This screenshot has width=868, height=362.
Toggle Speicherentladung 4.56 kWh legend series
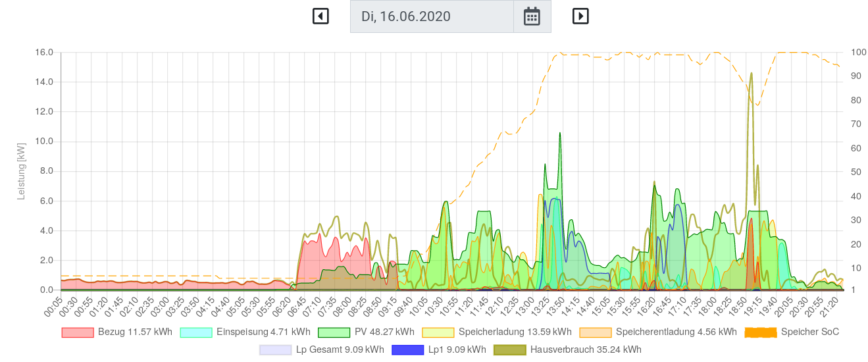658,332
